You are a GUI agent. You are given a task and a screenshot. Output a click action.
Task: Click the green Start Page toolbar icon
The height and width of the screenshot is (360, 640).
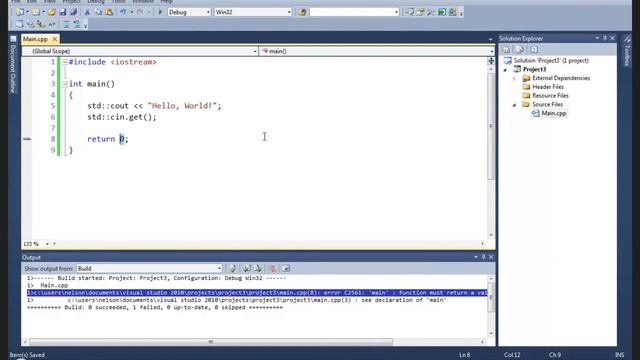[442, 12]
